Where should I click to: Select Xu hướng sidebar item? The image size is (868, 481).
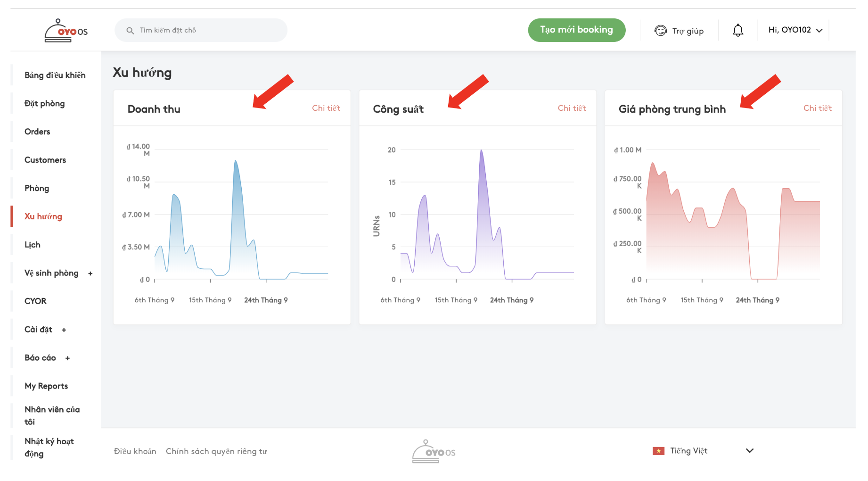(x=43, y=216)
